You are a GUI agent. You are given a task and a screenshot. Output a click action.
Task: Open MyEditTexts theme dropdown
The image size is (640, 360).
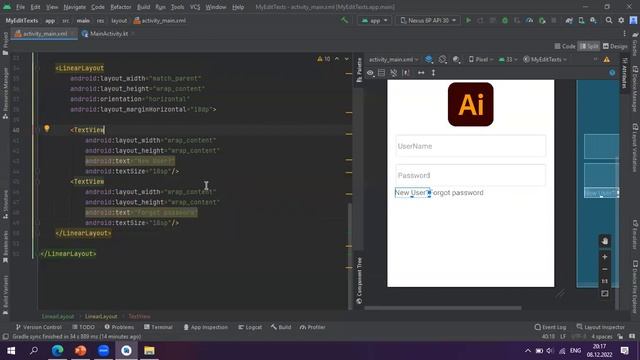coord(545,60)
